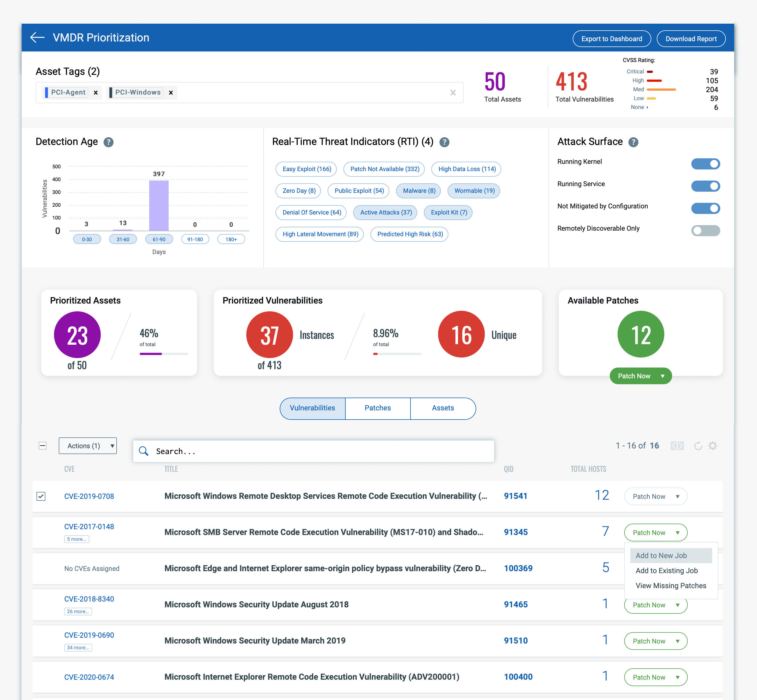
Task: Remove the PCI-Agent asset tag
Action: [x=95, y=93]
